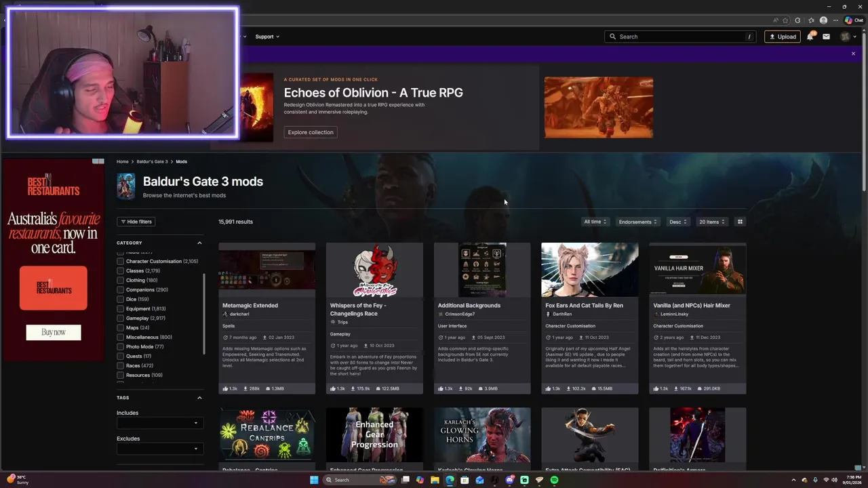868x488 pixels.
Task: Click the Explore collection button
Action: pos(311,132)
